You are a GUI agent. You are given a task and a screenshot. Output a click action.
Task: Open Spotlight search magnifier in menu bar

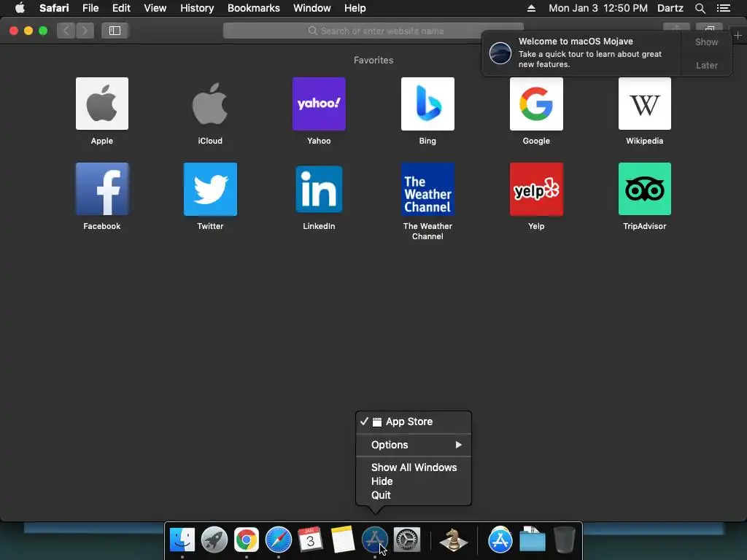(700, 8)
